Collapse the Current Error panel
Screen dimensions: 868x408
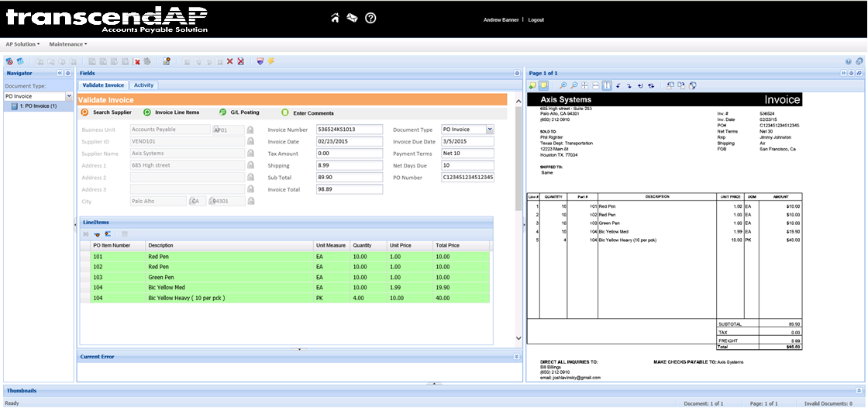tap(516, 357)
